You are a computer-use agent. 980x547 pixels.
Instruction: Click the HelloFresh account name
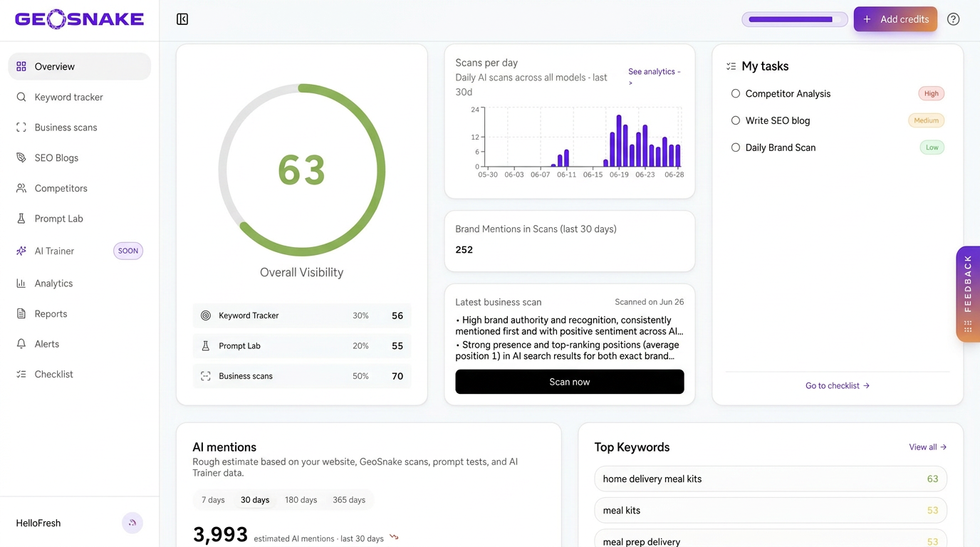click(x=38, y=523)
